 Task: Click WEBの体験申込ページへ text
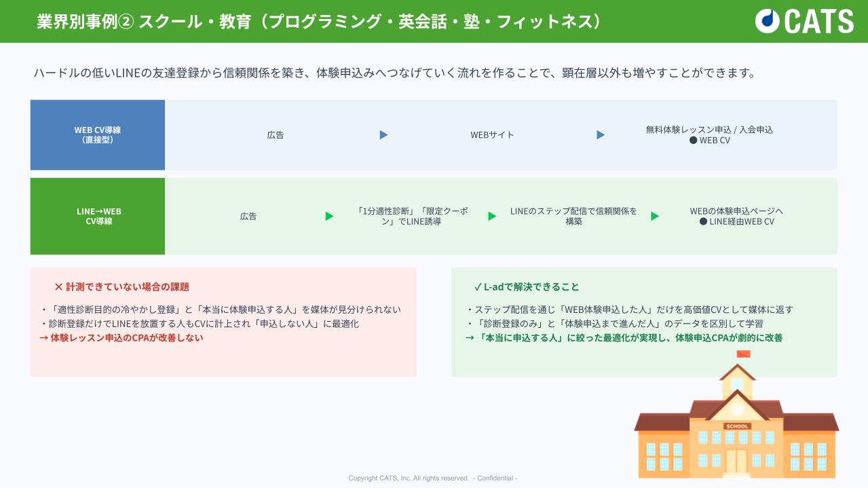click(736, 211)
